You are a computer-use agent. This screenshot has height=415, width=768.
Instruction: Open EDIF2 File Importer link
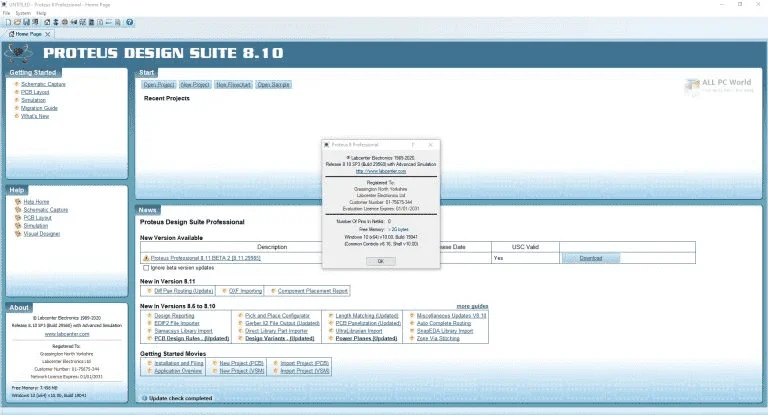pos(177,323)
